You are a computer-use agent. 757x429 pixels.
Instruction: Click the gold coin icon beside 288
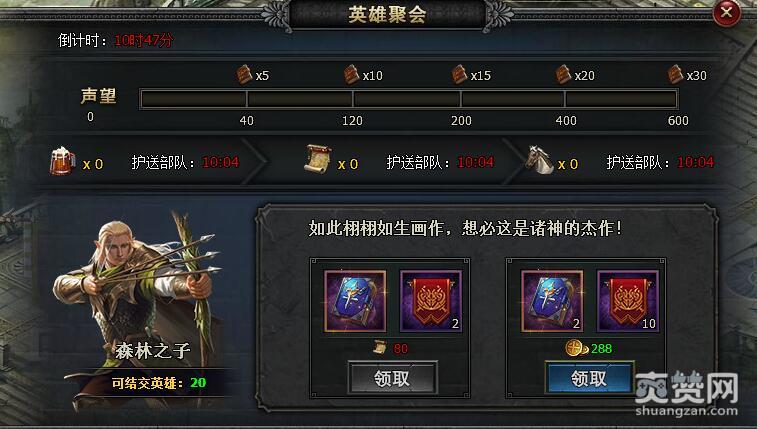(576, 348)
